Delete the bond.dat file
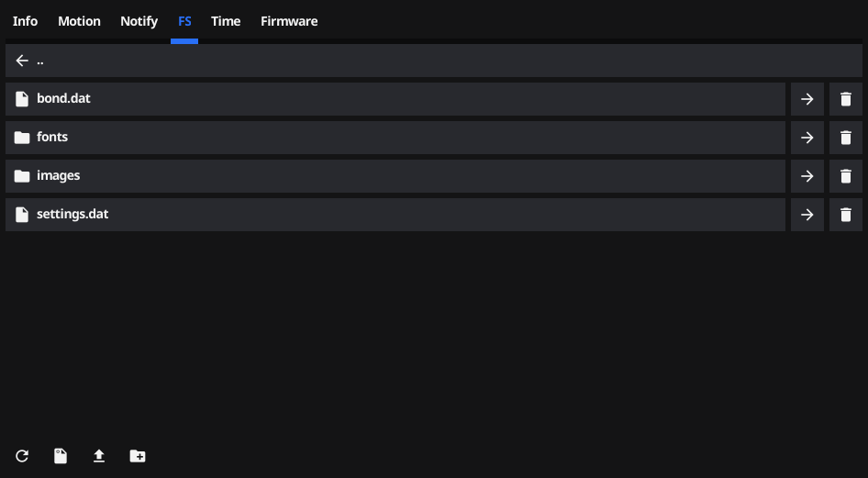The height and width of the screenshot is (478, 868). click(845, 99)
